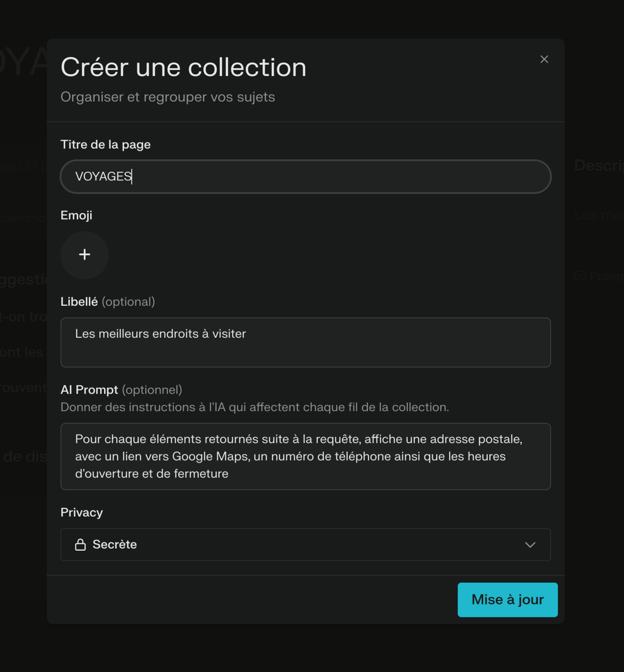Viewport: 624px width, 672px height.
Task: Click the title Créer une collection
Action: coord(183,67)
